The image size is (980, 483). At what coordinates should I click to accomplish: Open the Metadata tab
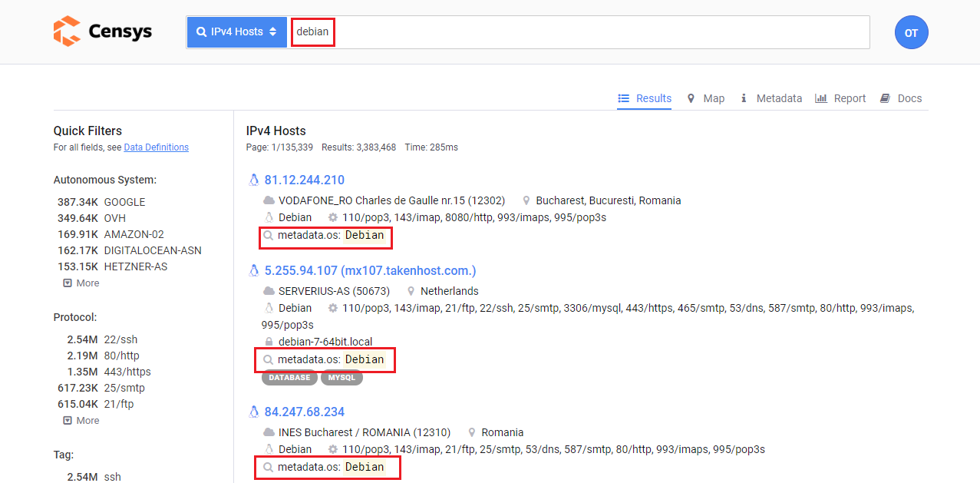pos(770,98)
